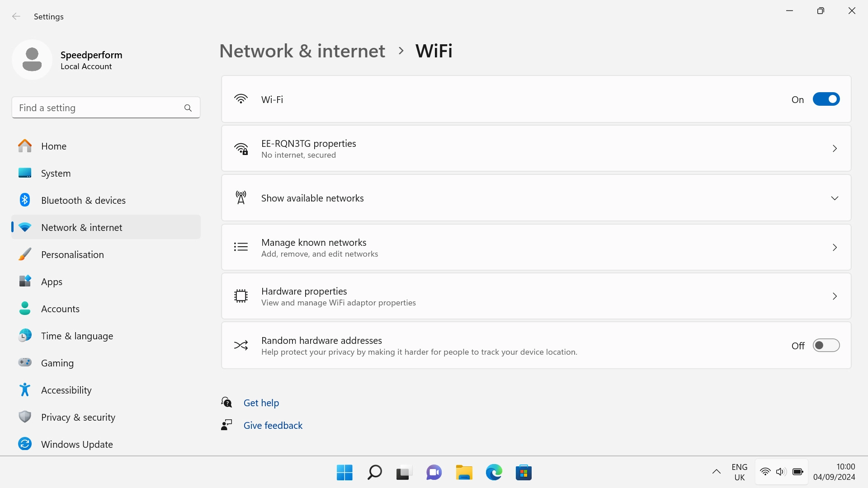Turn off the Wi-Fi toggle
Screen dimensions: 868x488
coord(826,99)
